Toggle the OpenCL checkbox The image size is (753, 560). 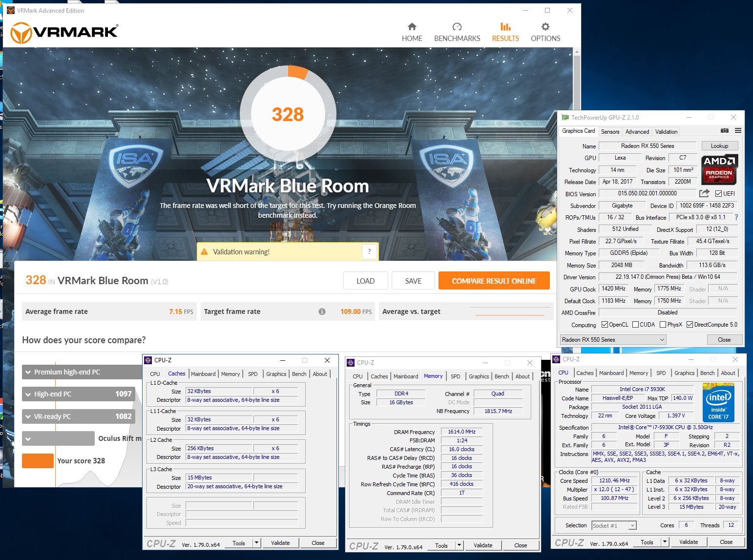tap(605, 325)
